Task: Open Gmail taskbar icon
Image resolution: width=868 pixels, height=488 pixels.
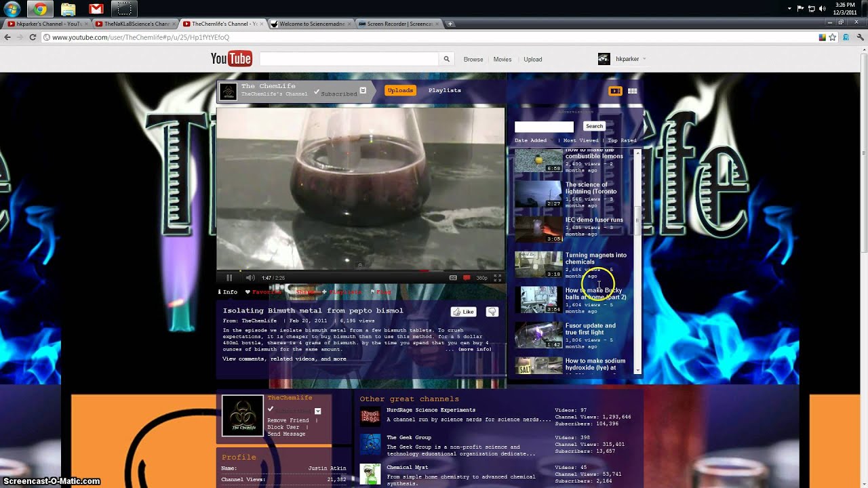Action: 96,9
